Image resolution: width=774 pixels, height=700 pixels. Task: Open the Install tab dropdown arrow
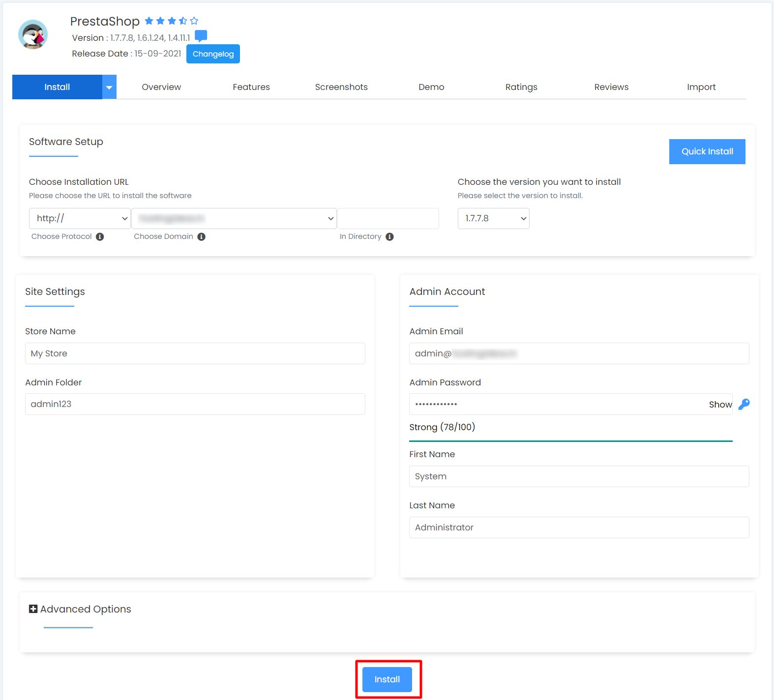109,87
